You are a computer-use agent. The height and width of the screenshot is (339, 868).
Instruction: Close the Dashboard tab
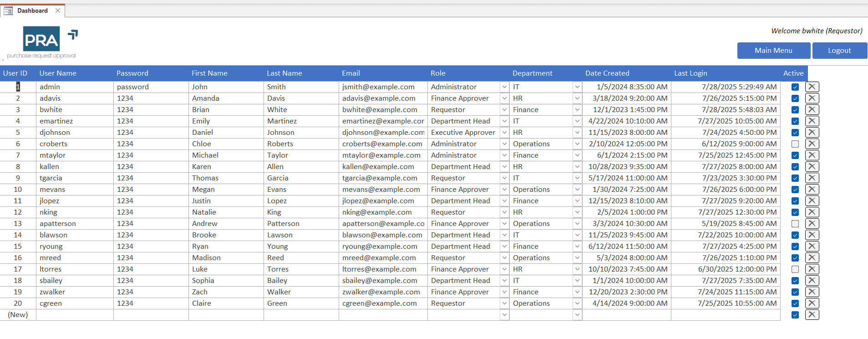pos(58,10)
